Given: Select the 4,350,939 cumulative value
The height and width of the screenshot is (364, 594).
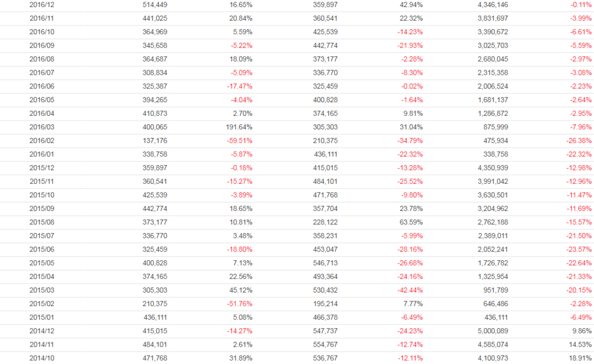Looking at the screenshot, I should 492,168.
